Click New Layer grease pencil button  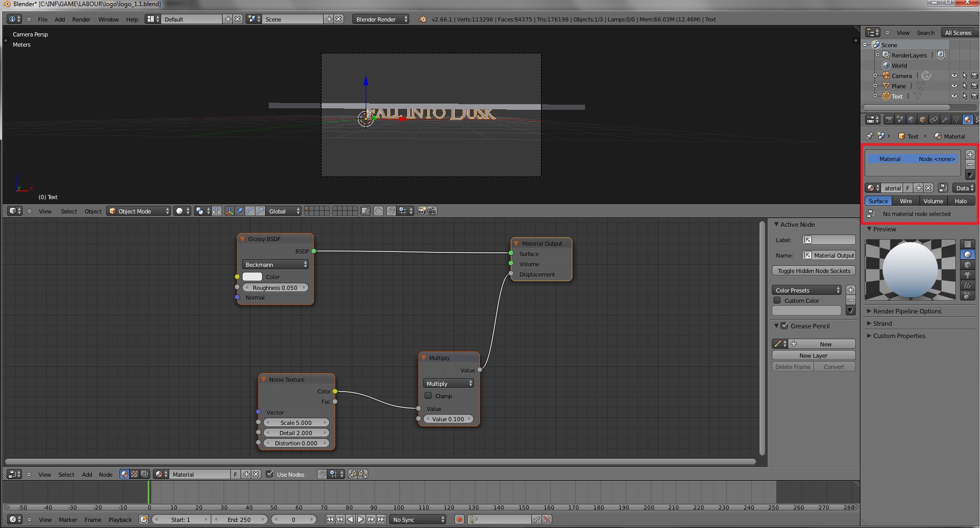pyautogui.click(x=813, y=355)
